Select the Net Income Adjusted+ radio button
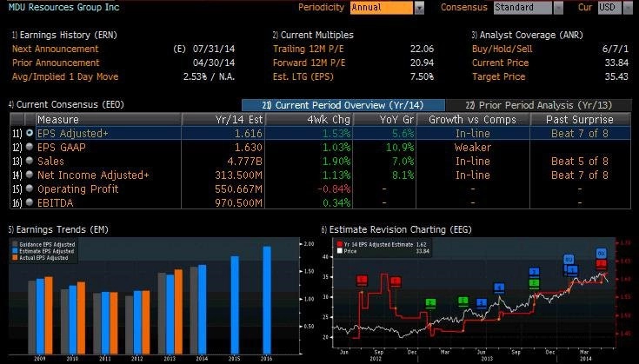This screenshot has height=364, width=639. click(30, 175)
